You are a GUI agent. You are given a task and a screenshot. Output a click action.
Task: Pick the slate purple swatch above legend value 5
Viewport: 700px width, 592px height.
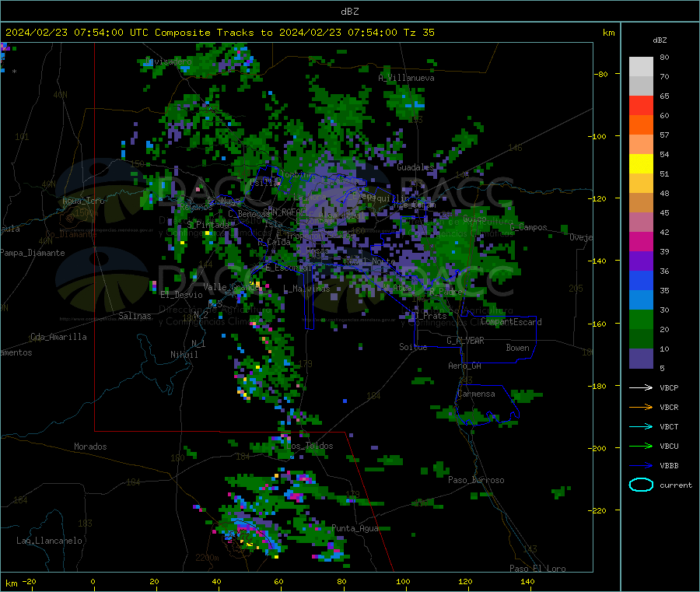tap(641, 359)
